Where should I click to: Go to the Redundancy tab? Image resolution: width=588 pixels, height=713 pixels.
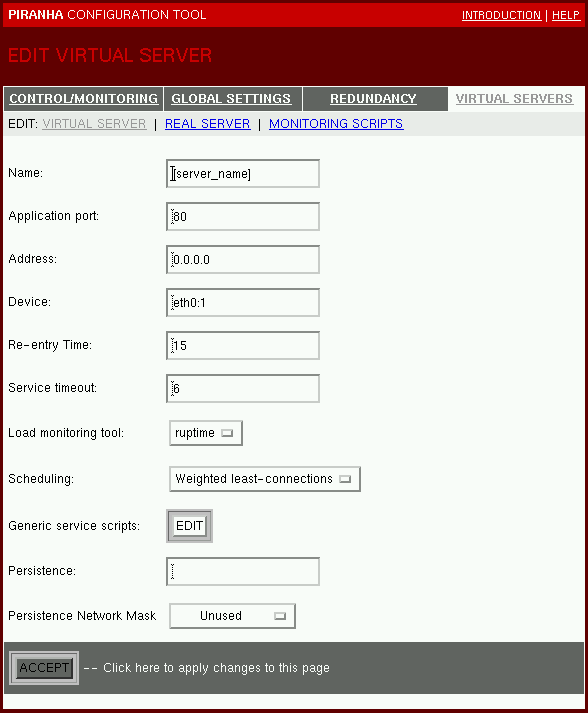(373, 99)
